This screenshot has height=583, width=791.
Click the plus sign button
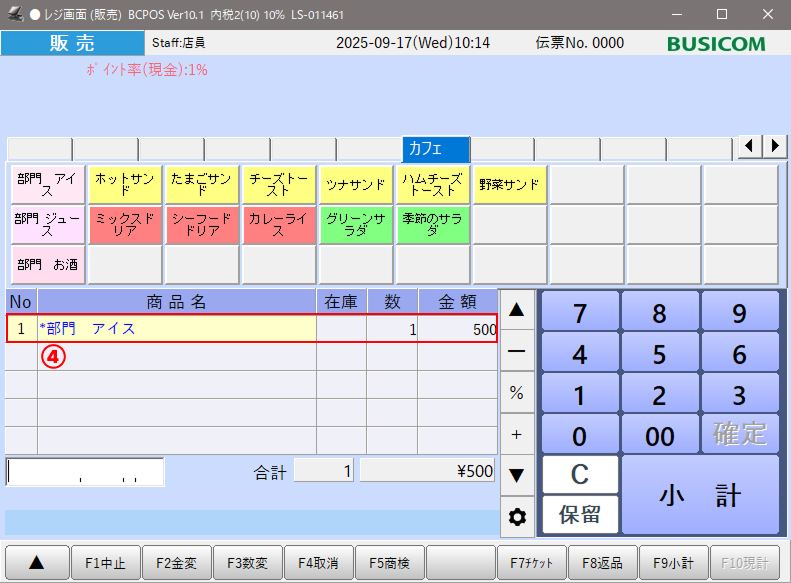517,434
